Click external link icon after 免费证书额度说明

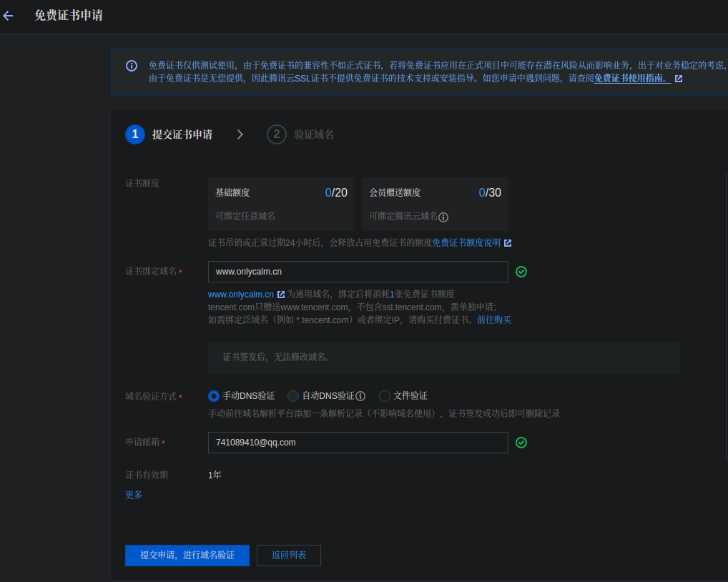pos(508,243)
